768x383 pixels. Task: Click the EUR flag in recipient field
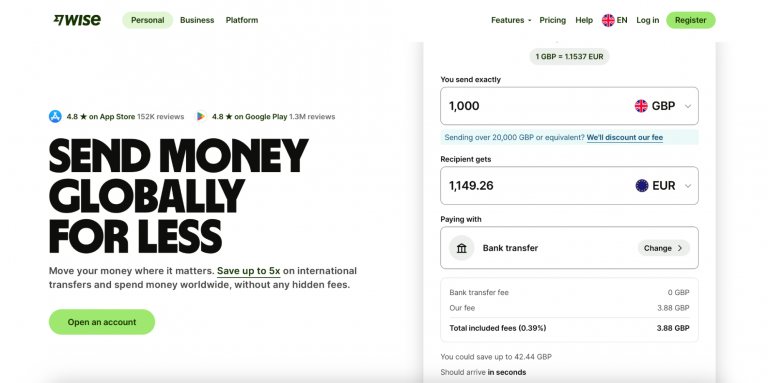click(642, 186)
